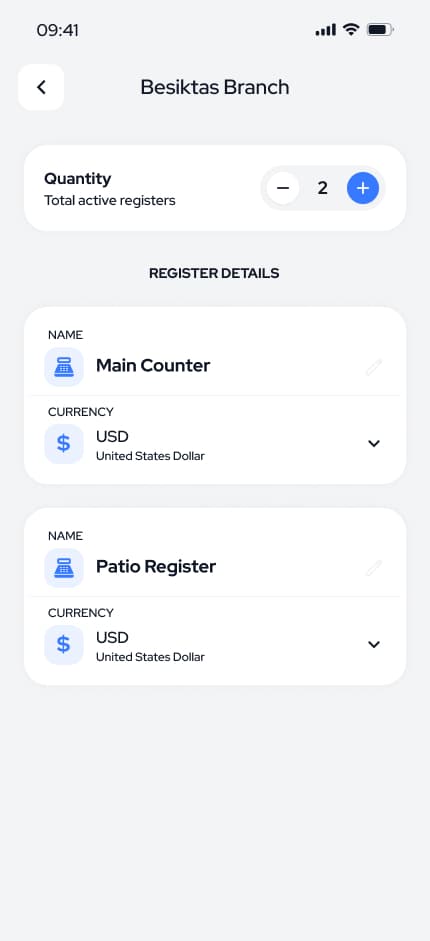Expand the currency dropdown chevron for Patio Register

pyautogui.click(x=374, y=645)
